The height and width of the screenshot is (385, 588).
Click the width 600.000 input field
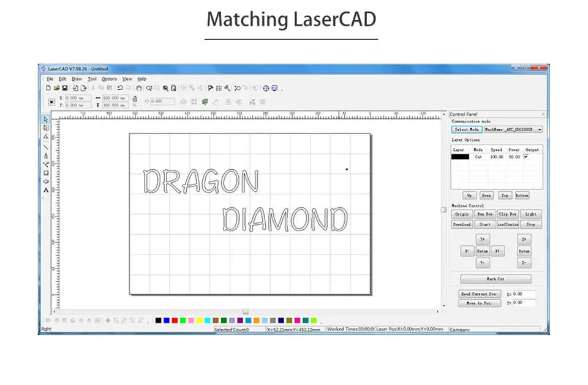pos(115,98)
